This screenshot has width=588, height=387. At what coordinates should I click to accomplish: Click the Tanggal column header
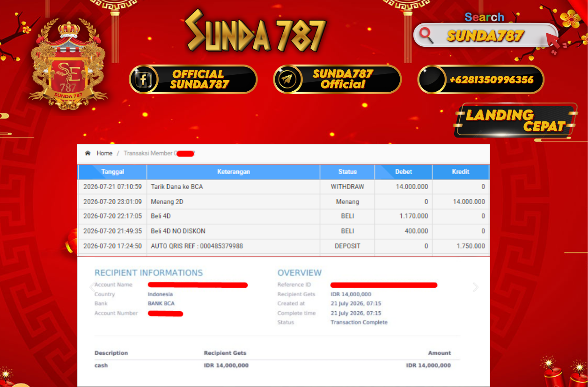tap(112, 172)
